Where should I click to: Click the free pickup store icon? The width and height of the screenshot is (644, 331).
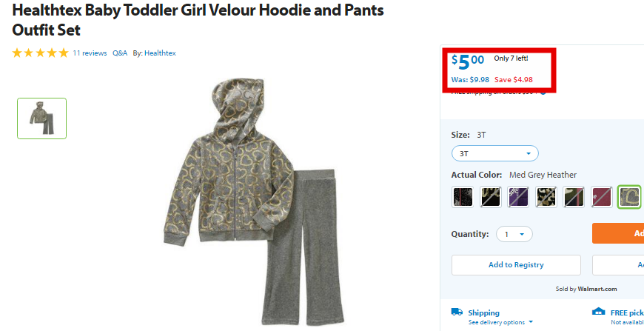pos(598,311)
